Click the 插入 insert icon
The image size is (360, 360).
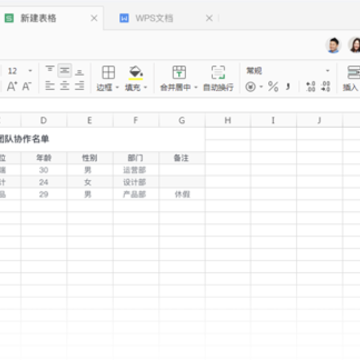click(x=353, y=72)
